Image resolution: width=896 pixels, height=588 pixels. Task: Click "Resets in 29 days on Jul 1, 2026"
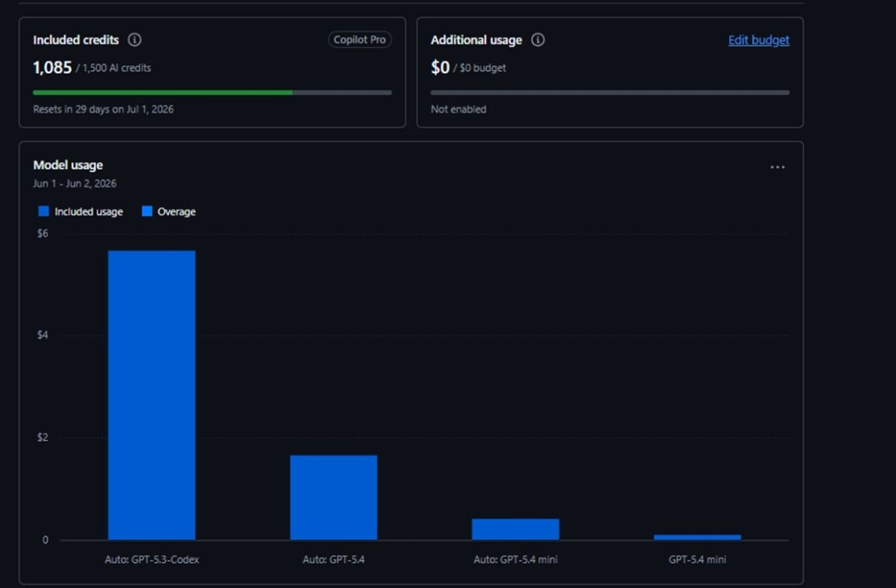pyautogui.click(x=103, y=109)
